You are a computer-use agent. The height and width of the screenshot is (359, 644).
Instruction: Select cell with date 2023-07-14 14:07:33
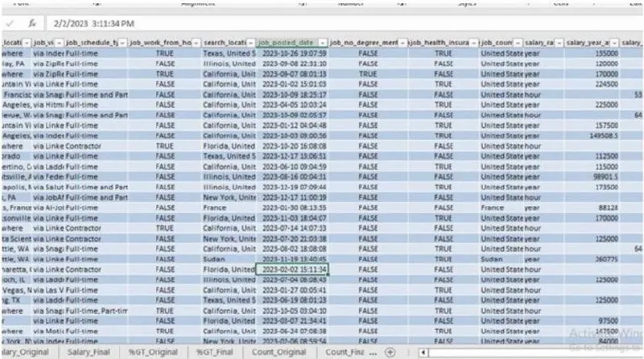292,228
